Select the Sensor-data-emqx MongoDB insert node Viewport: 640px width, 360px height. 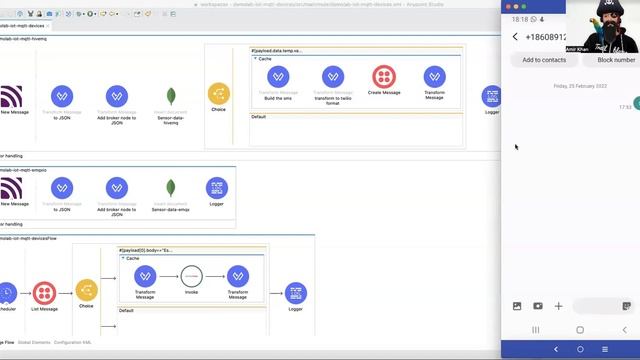point(171,188)
